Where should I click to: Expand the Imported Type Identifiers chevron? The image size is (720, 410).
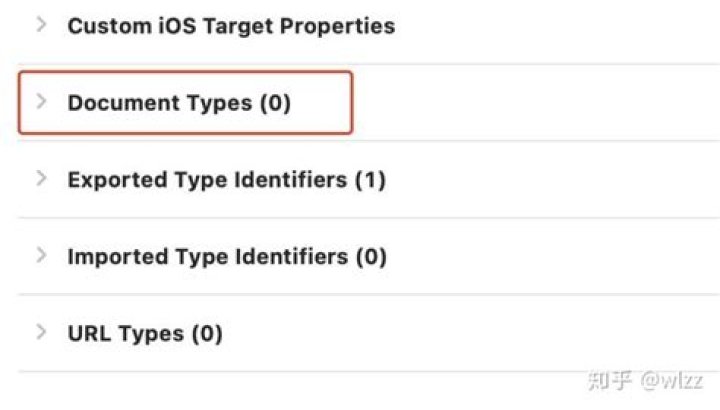point(41,255)
